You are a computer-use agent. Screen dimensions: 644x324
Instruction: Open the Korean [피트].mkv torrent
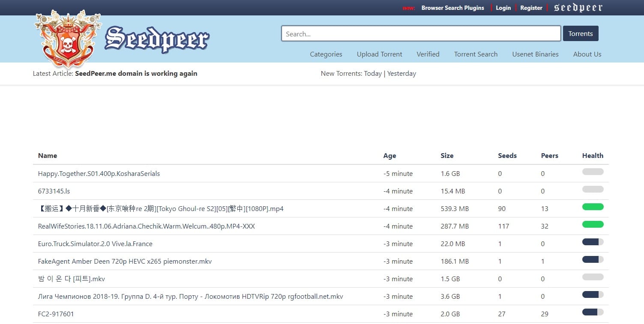pyautogui.click(x=72, y=279)
